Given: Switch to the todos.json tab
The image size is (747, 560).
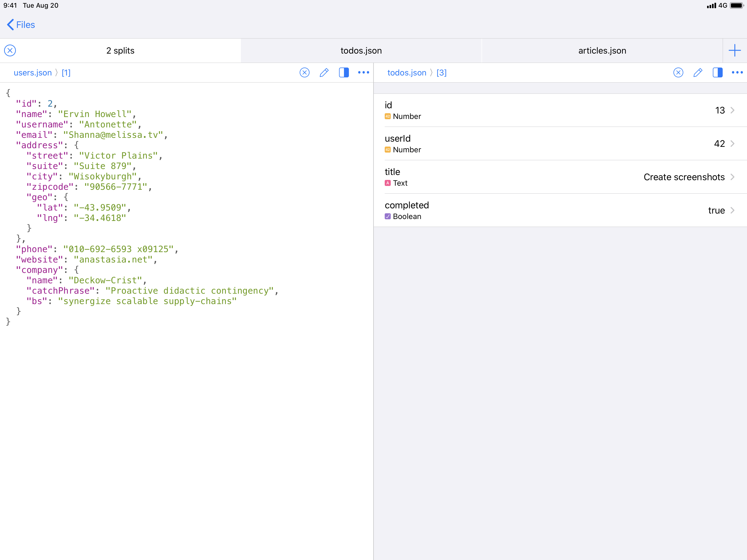Looking at the screenshot, I should pos(361,51).
